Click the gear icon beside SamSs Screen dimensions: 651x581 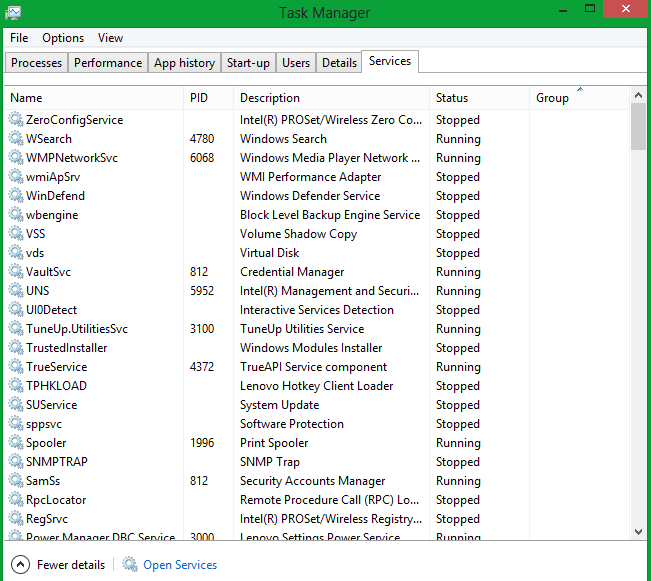16,480
